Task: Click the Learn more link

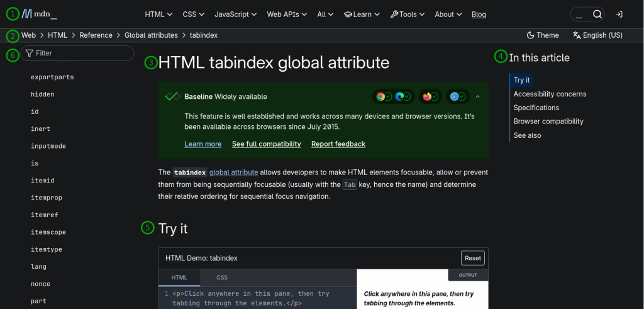Action: 203,144
